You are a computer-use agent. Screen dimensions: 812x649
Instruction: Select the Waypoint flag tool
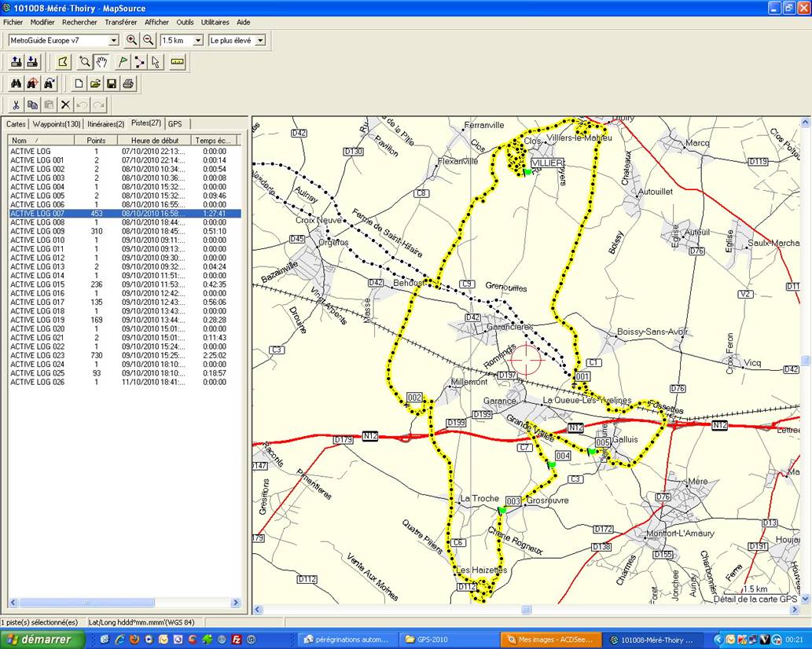(123, 62)
